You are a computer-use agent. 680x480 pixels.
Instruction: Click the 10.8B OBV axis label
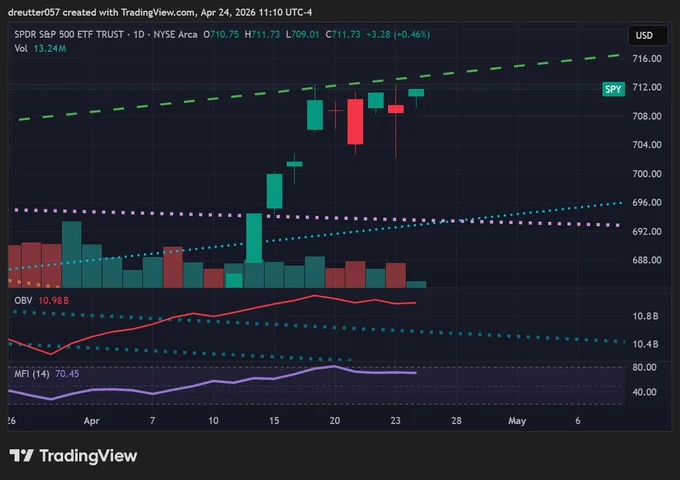[x=645, y=316]
